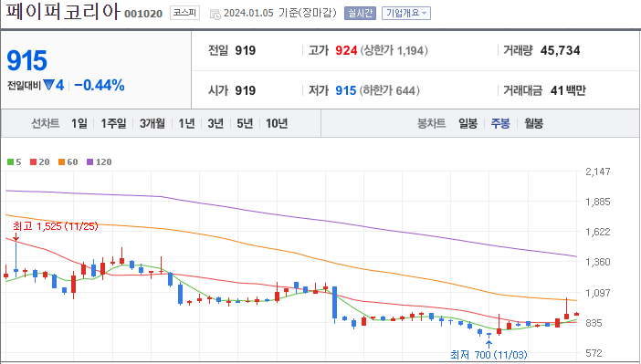
Task: Switch to 일봉 candle chart
Action: (468, 123)
